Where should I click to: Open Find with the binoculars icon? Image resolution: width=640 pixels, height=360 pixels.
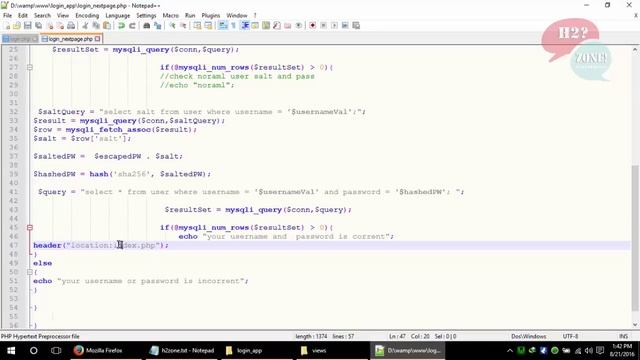[x=147, y=26]
